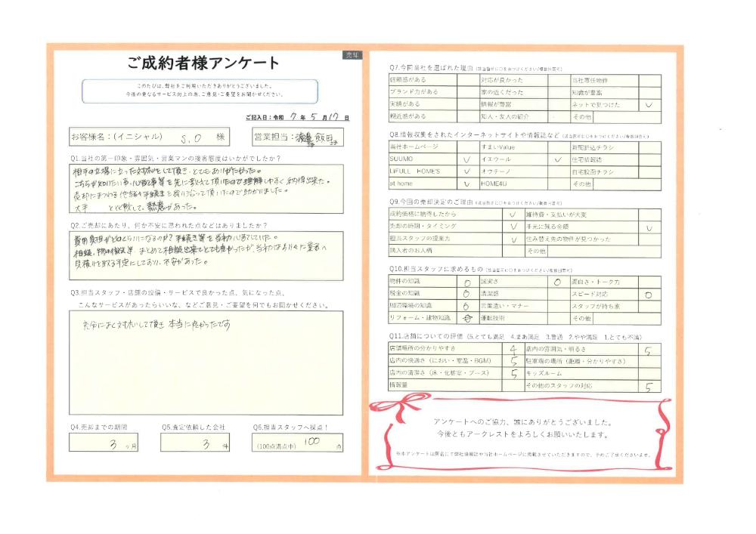The image size is (756, 534).
Task: Click the 知識が豊富 label
Action: [587, 92]
